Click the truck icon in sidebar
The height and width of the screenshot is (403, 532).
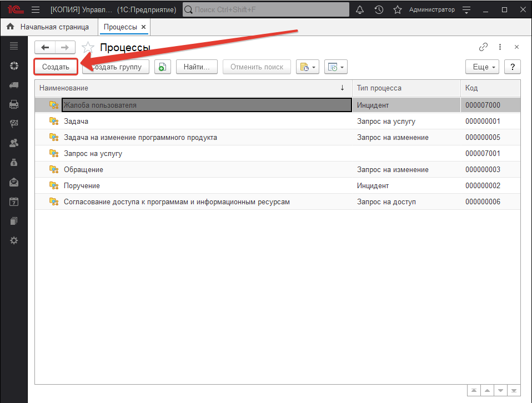[14, 85]
